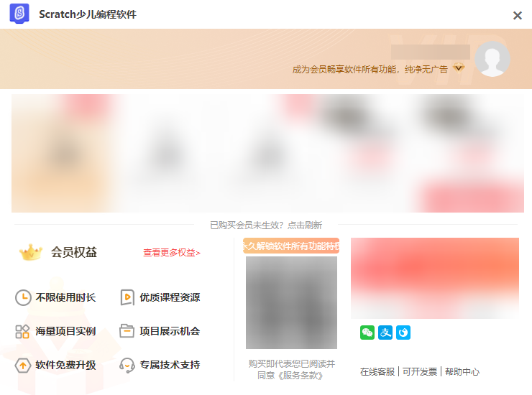Image resolution: width=532 pixels, height=395 pixels.
Task: Click the gold crown member icon
Action: pos(31,252)
